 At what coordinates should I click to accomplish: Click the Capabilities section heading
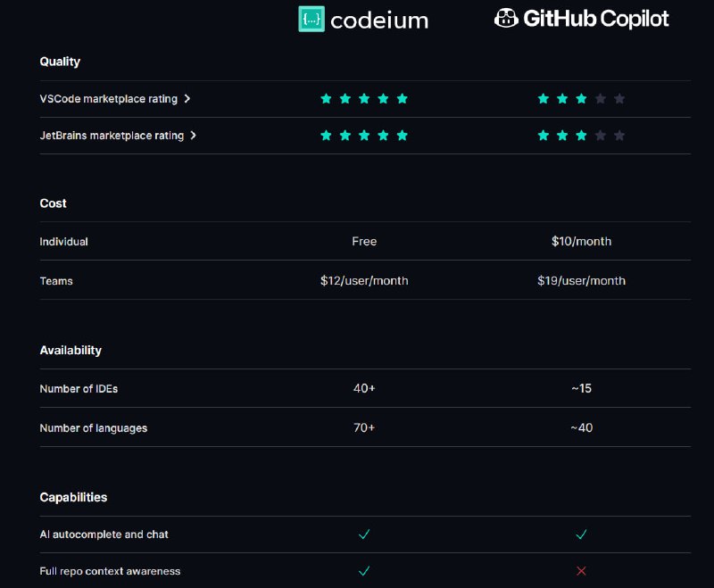(73, 497)
